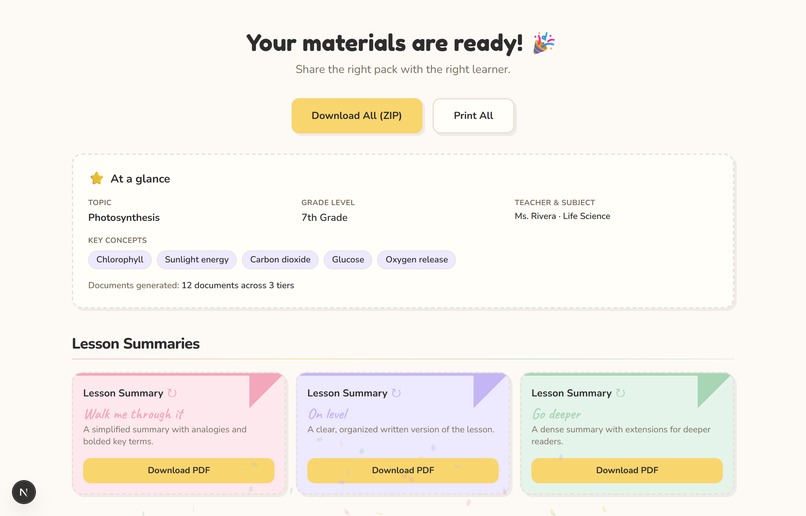Image resolution: width=806 pixels, height=516 pixels.
Task: Click the clear, organized written version description
Action: [x=401, y=429]
